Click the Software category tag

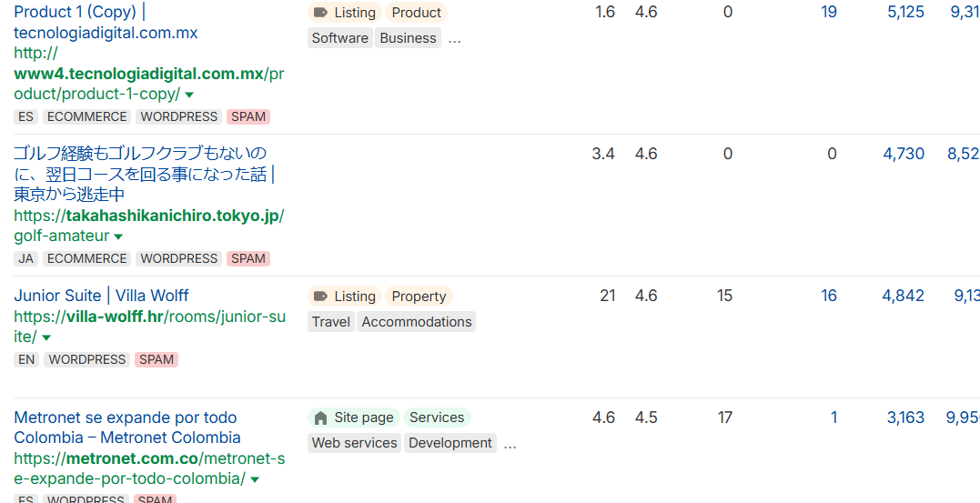pos(340,38)
